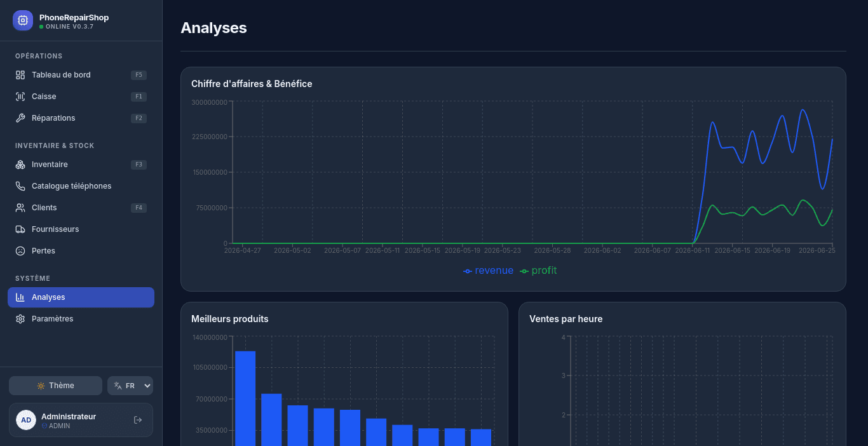Toggle the Thème button
Screen dimensions: 868x446
click(x=55, y=386)
